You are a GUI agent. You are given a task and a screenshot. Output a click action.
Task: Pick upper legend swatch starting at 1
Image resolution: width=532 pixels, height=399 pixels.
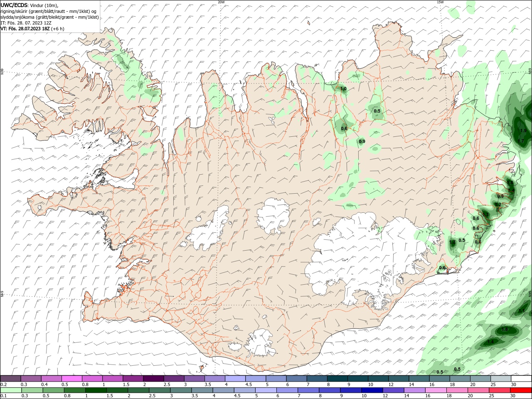click(x=113, y=379)
